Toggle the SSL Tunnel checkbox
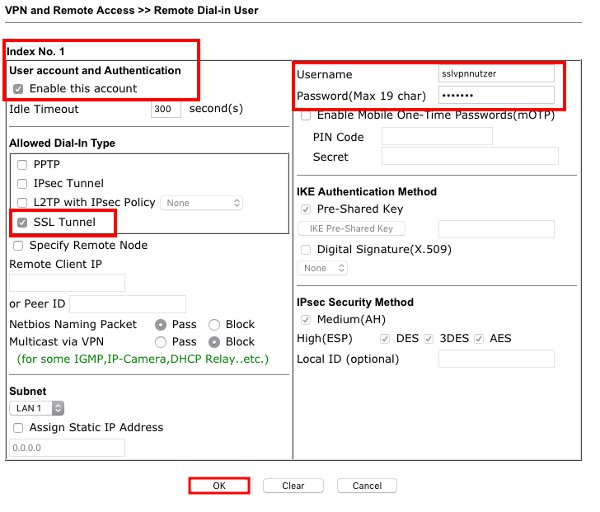Screen dimensions: 600x512 click(22, 222)
